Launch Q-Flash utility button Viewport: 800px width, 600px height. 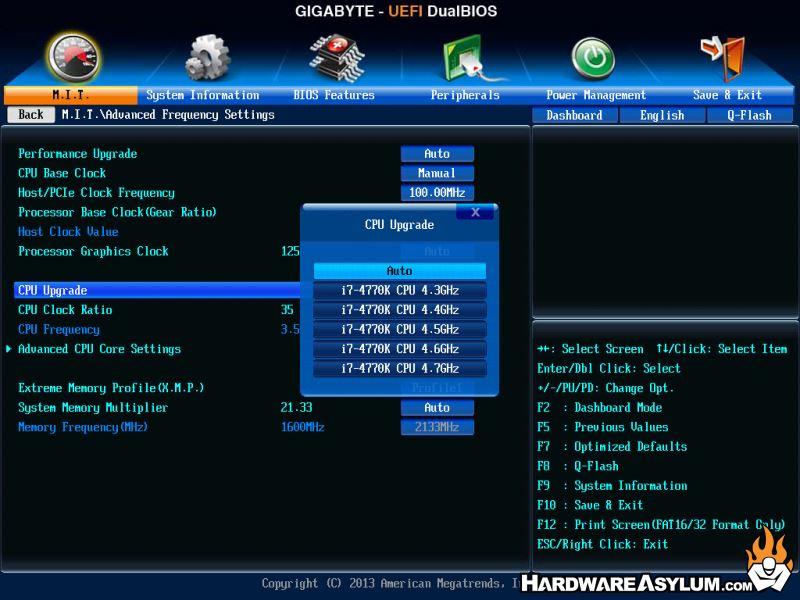[749, 115]
